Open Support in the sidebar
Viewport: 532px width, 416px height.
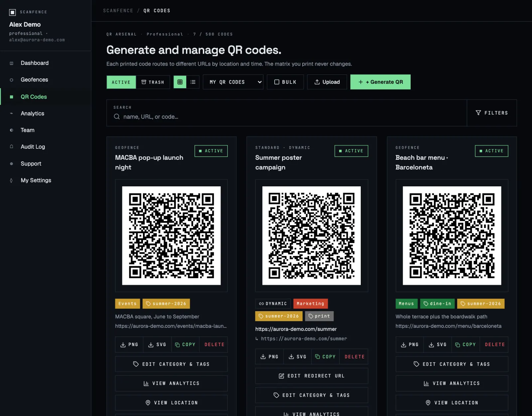(x=46, y=164)
